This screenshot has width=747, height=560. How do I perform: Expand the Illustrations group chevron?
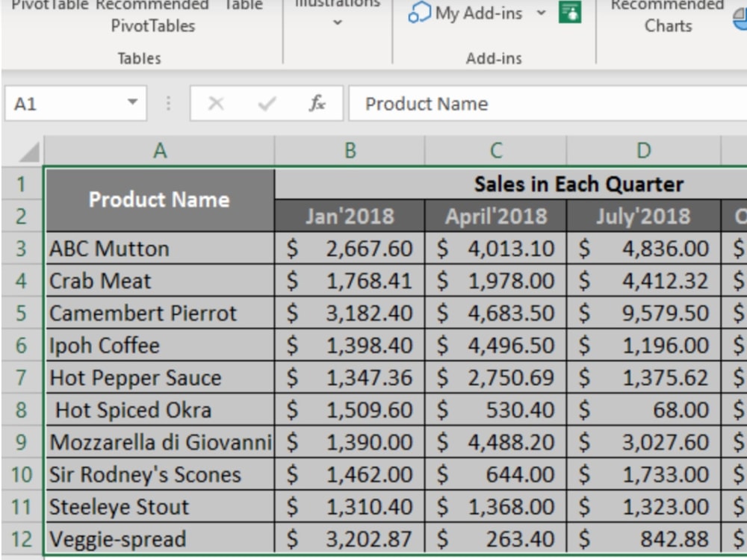tap(338, 22)
